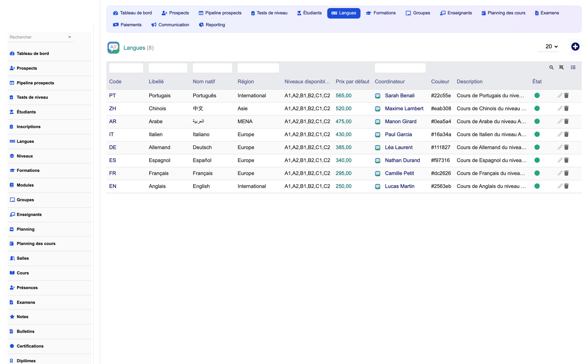Open Planning des cours top tab
588x364 pixels.
(x=503, y=13)
